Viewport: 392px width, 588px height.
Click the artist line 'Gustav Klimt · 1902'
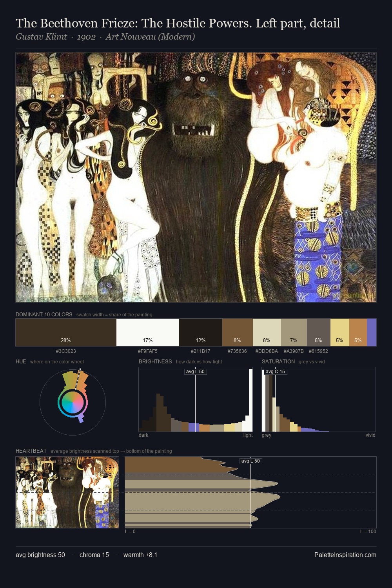[56, 37]
